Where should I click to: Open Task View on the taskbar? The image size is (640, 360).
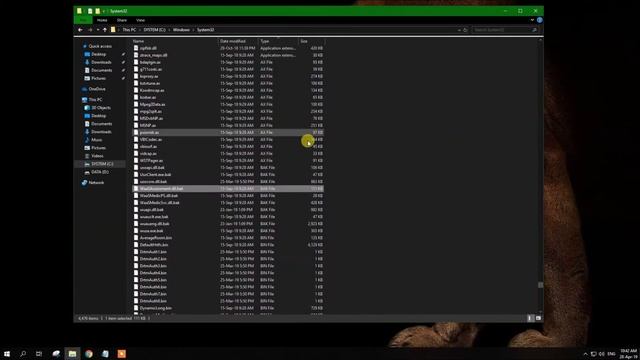click(39, 354)
